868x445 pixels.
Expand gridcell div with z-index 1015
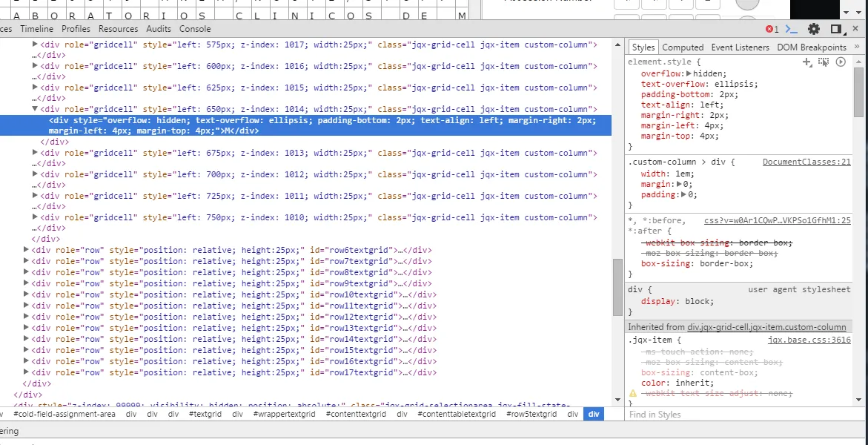click(x=35, y=87)
